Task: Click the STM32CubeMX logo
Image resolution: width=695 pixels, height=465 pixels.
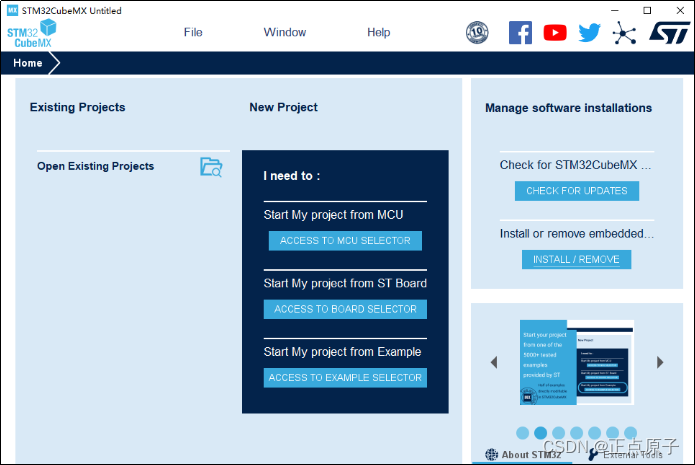Action: coord(32,33)
